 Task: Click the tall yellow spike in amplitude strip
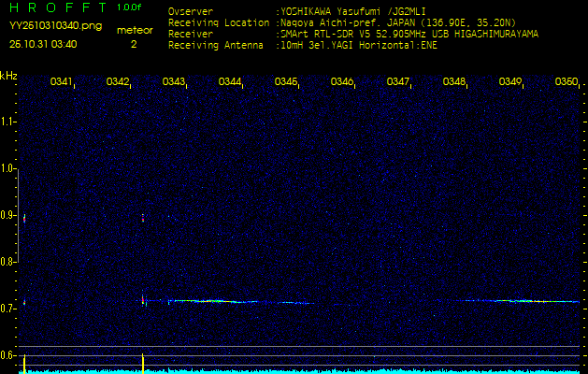143,363
